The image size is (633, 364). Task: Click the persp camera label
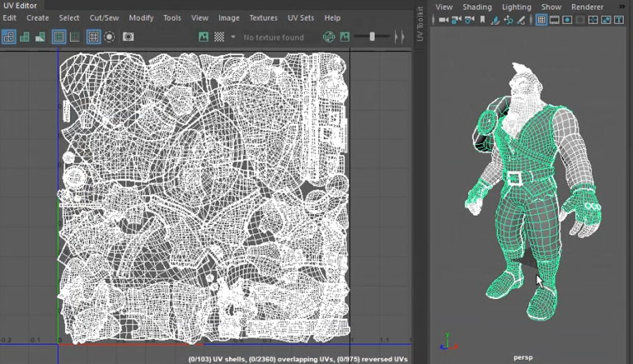523,357
